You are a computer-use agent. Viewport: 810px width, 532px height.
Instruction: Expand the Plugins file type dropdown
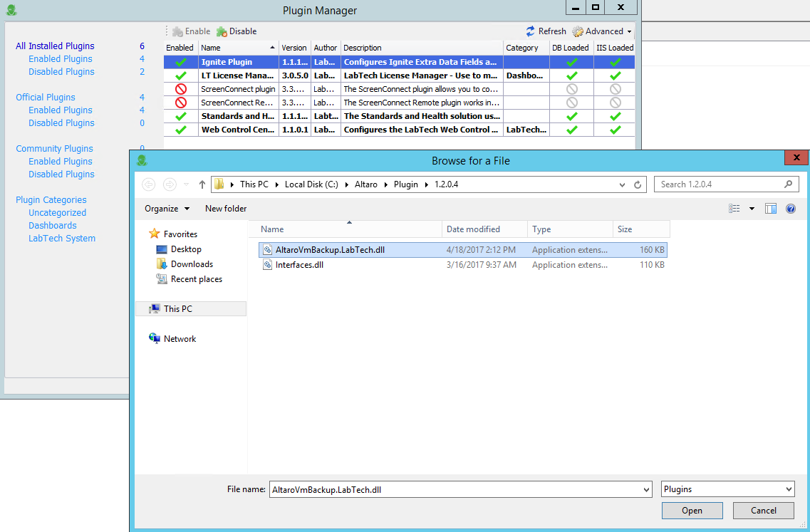tap(727, 489)
